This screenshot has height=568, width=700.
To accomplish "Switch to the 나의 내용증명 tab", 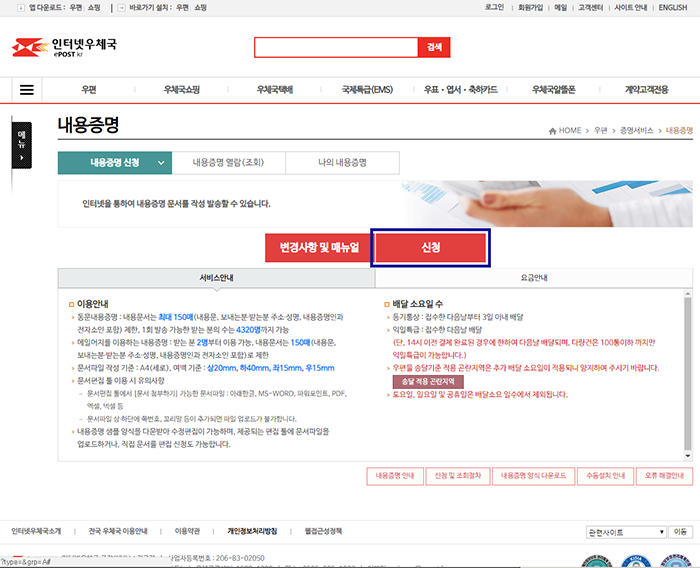I will [342, 163].
